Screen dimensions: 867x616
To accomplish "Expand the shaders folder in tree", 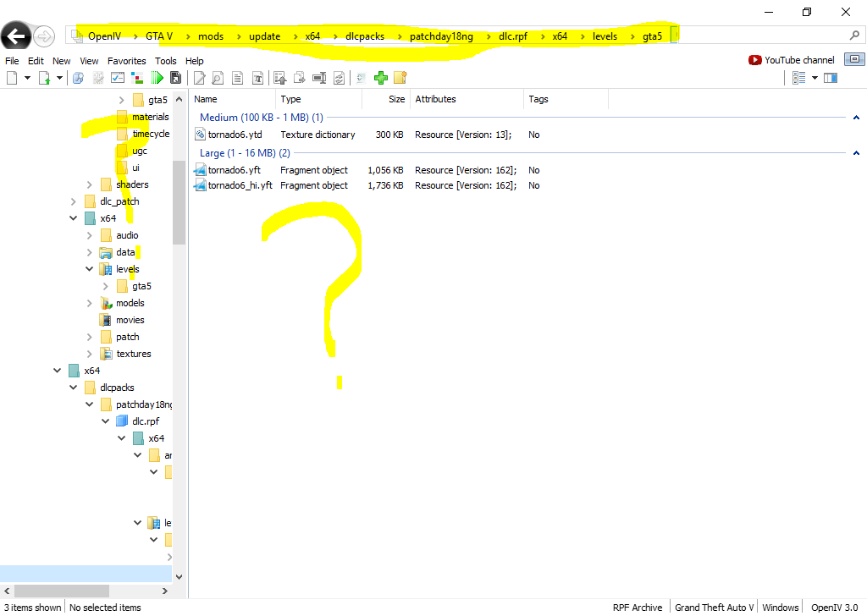I will click(90, 184).
